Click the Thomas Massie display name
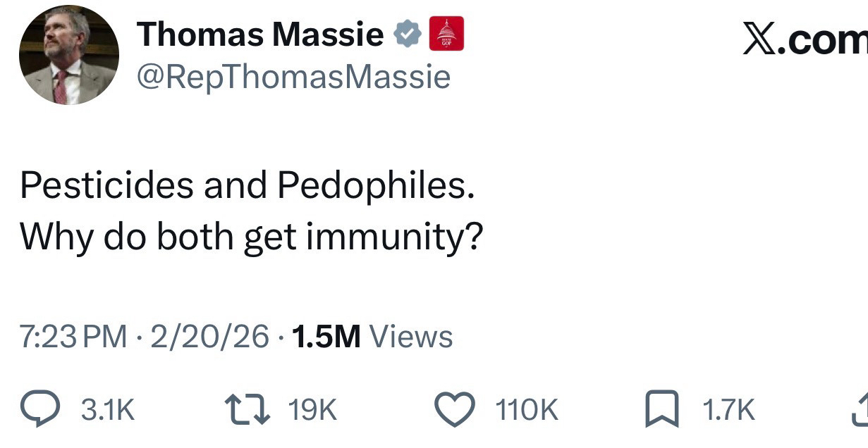 tap(261, 34)
